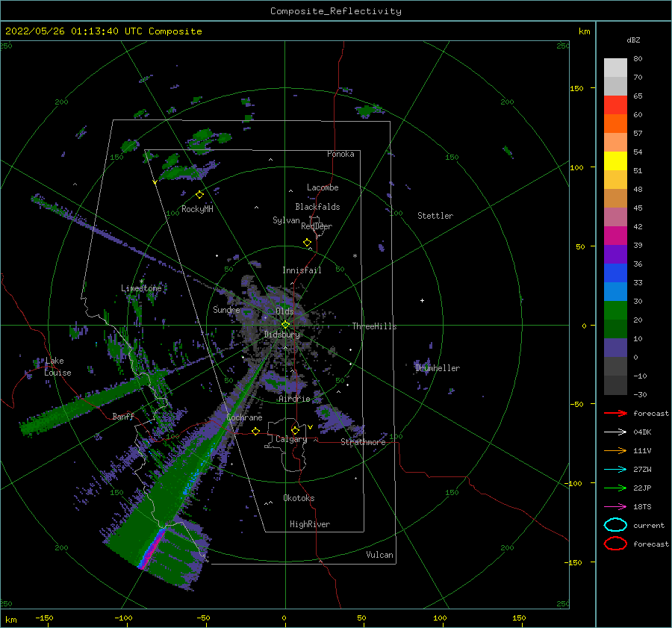Viewport: 672px width, 628px height.
Task: Click the white asterisk marker east of Innisfail
Action: [x=355, y=256]
